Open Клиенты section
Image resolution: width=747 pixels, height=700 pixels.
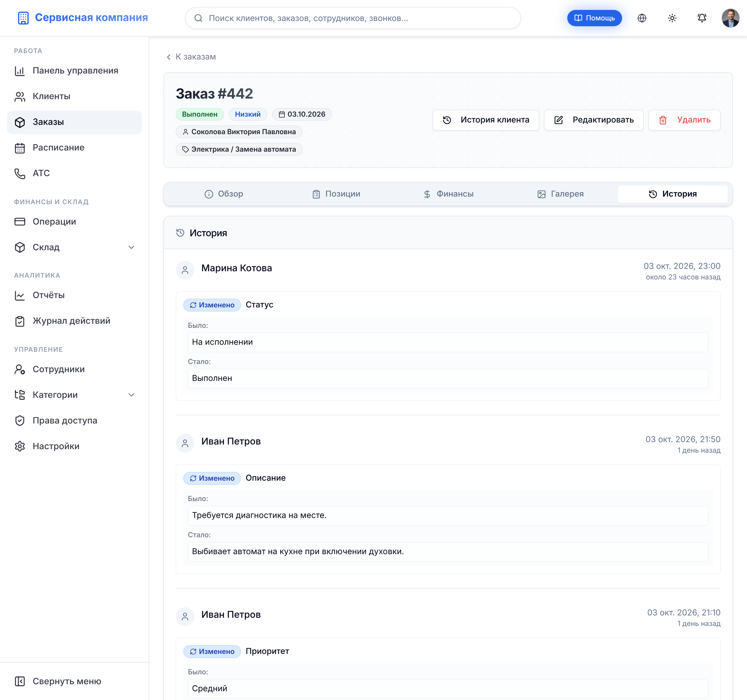click(74, 96)
